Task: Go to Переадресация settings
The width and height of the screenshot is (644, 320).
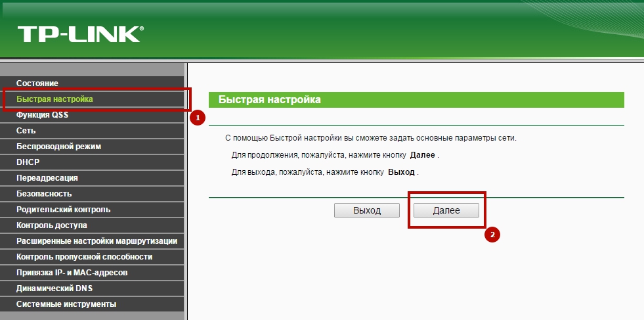Action: pos(47,178)
